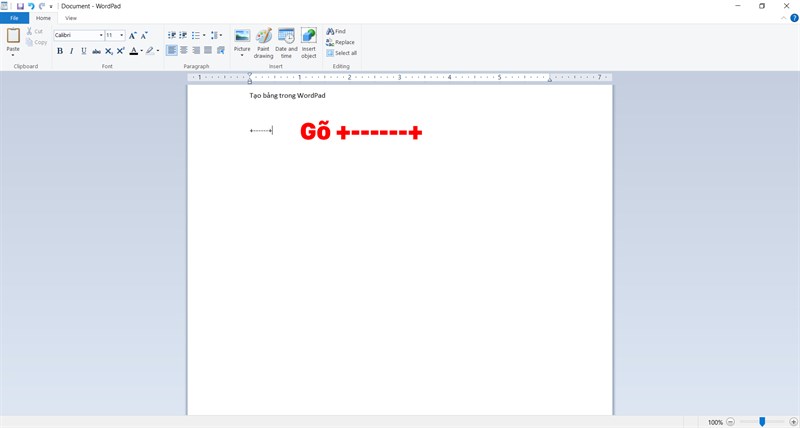Collapse the ribbon with chevron
The height and width of the screenshot is (428, 800).
click(784, 18)
